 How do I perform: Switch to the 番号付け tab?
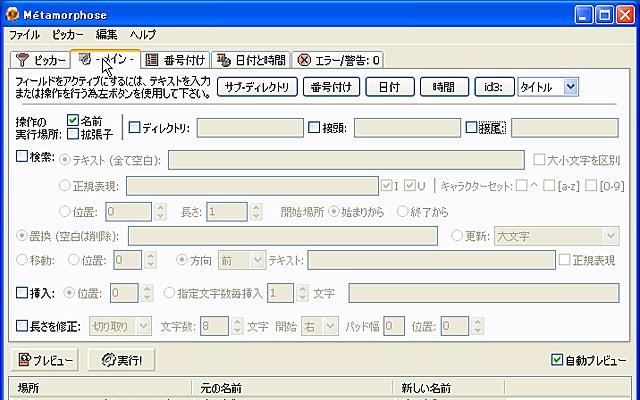175,60
